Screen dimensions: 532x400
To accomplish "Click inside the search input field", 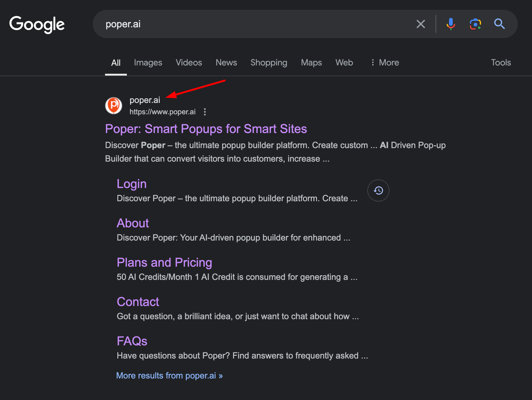I will (246, 24).
